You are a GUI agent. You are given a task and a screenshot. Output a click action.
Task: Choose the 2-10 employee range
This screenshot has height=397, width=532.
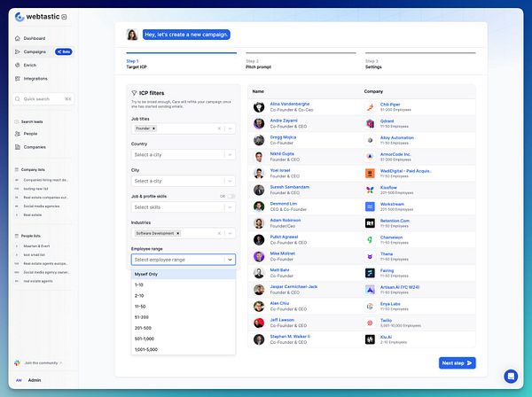click(184, 296)
